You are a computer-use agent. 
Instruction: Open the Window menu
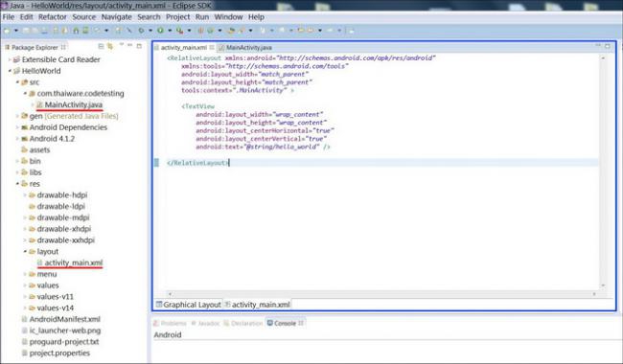point(228,17)
